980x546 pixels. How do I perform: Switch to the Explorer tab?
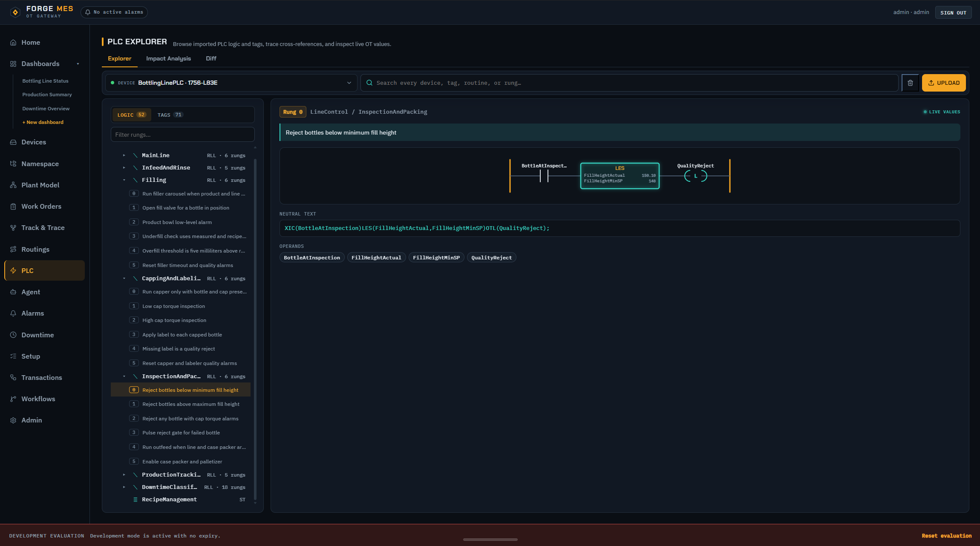(x=120, y=59)
